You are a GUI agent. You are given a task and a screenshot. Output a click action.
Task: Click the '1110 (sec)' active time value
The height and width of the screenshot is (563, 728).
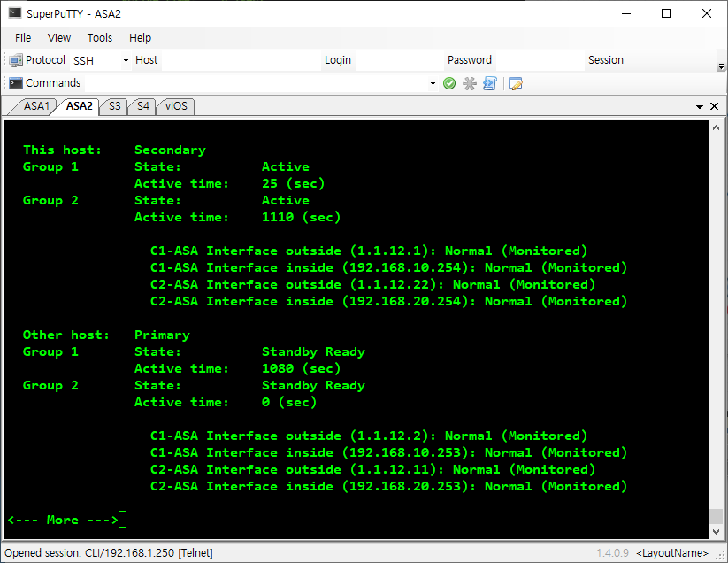tap(301, 217)
